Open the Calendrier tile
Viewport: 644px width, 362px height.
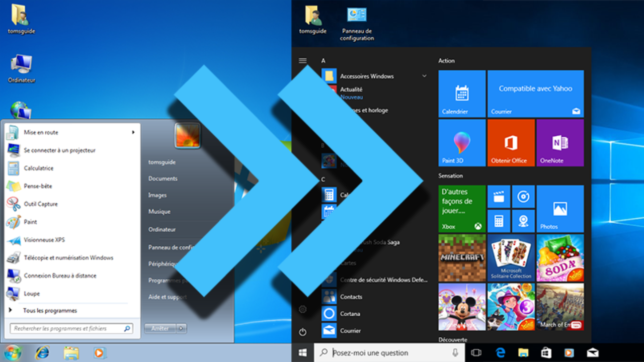click(462, 94)
